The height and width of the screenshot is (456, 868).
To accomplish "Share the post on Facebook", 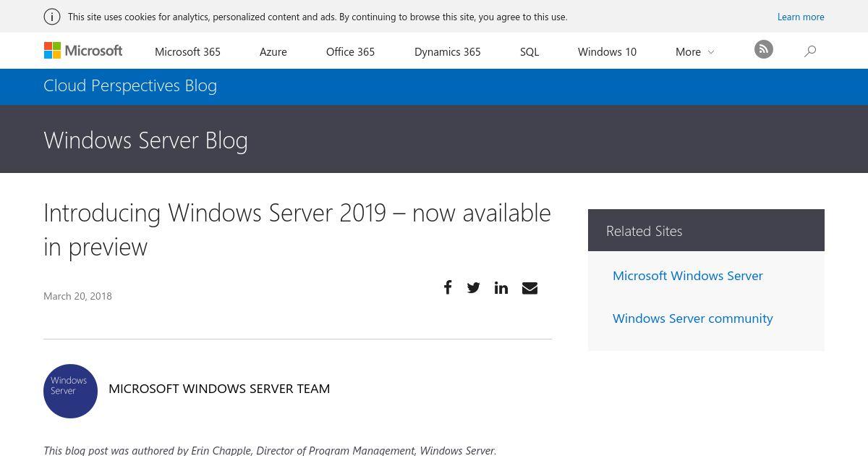I will [x=448, y=287].
